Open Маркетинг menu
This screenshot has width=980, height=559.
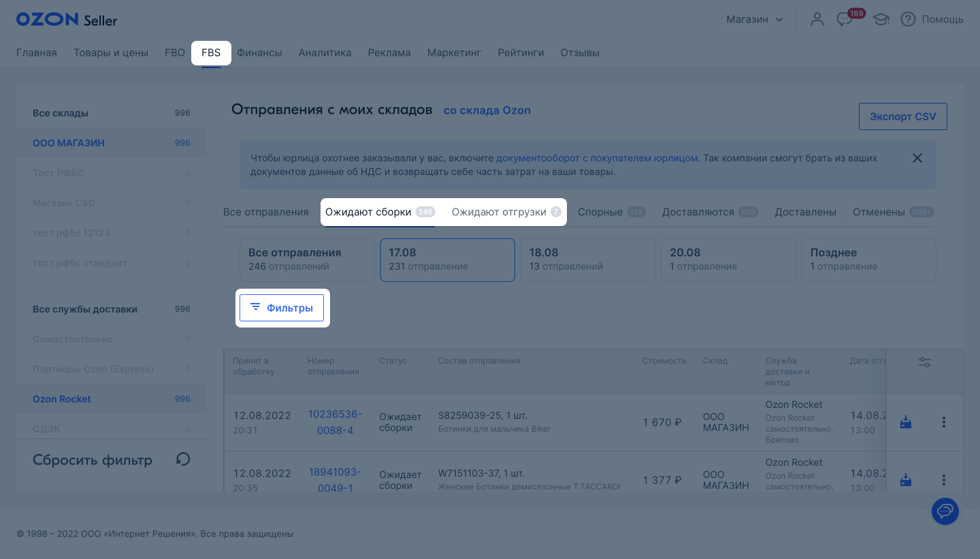pos(454,52)
